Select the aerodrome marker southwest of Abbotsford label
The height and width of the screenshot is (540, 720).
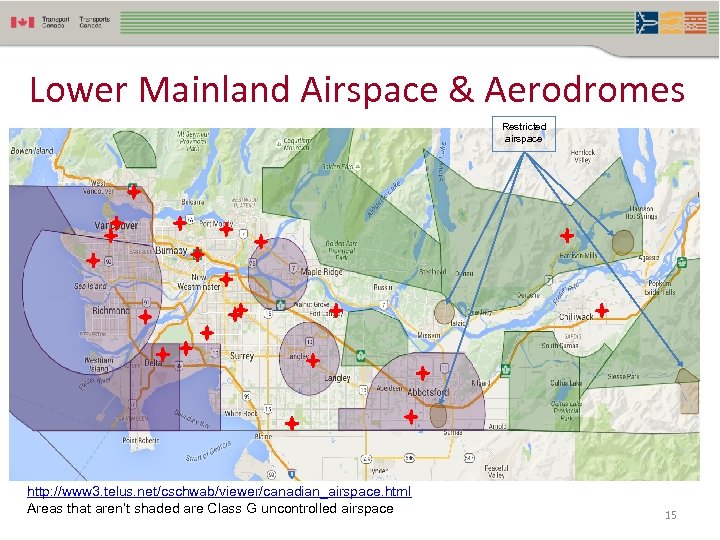pos(411,416)
